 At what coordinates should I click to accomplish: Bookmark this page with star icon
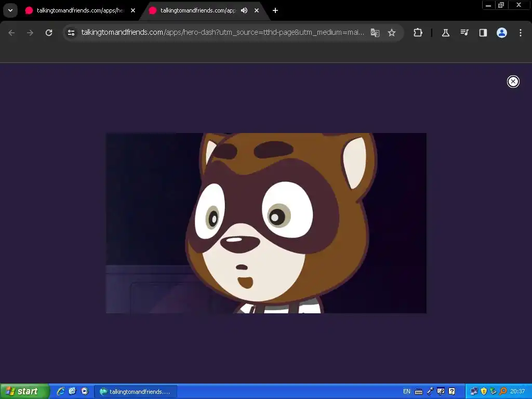[392, 33]
